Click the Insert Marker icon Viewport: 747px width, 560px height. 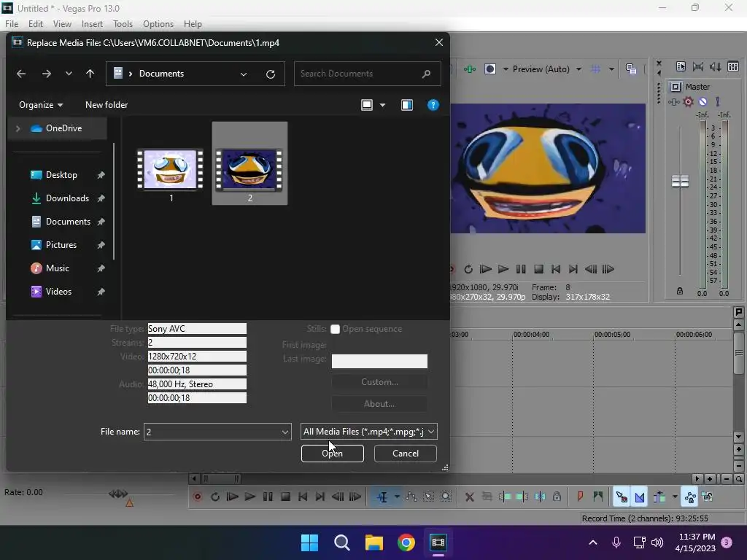point(580,497)
